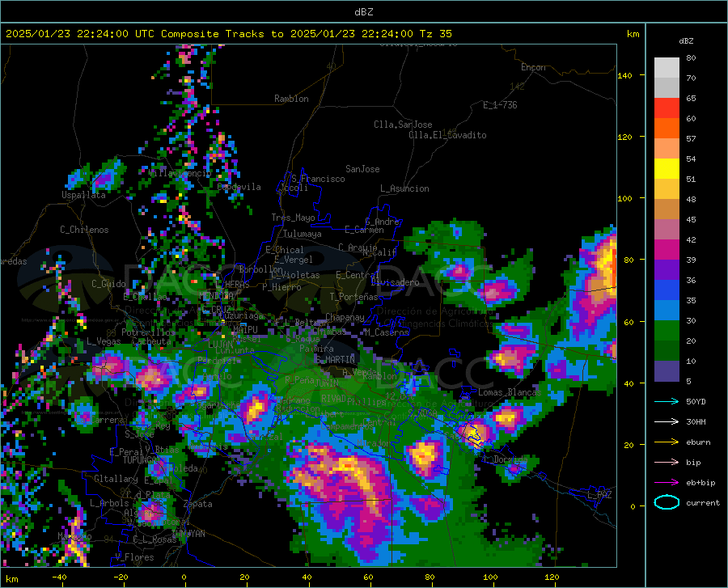Click the 120 km horizontal axis tick
This screenshot has width=728, height=588.
click(x=552, y=577)
